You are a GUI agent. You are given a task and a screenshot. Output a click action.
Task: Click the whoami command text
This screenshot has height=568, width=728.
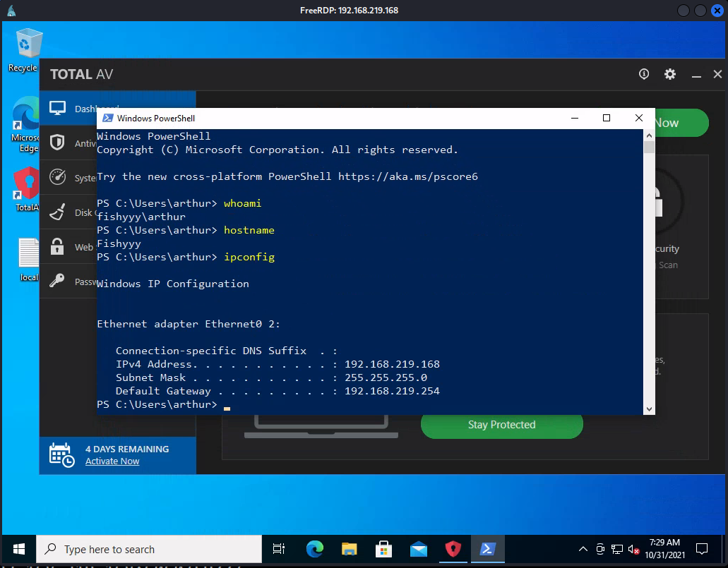[242, 203]
